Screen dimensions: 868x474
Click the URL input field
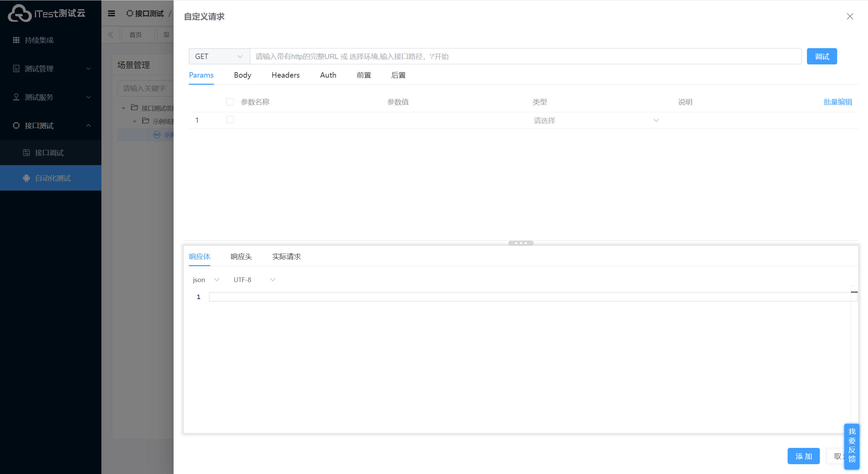pyautogui.click(x=526, y=56)
